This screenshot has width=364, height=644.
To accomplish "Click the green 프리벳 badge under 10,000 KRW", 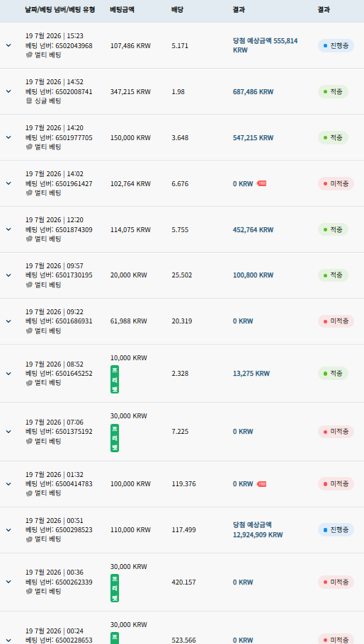I will [x=115, y=379].
